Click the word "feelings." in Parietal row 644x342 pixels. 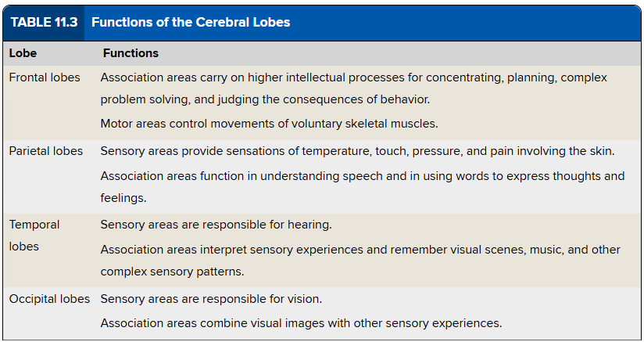[123, 198]
